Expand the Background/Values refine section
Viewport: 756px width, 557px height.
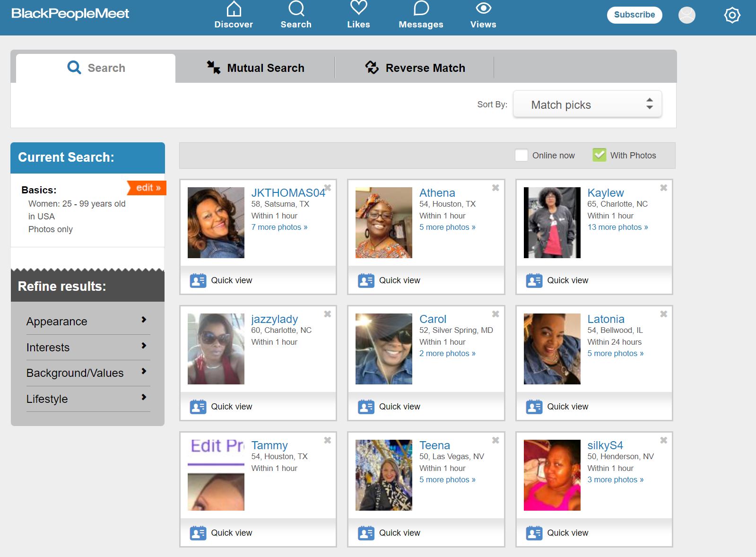click(x=88, y=373)
